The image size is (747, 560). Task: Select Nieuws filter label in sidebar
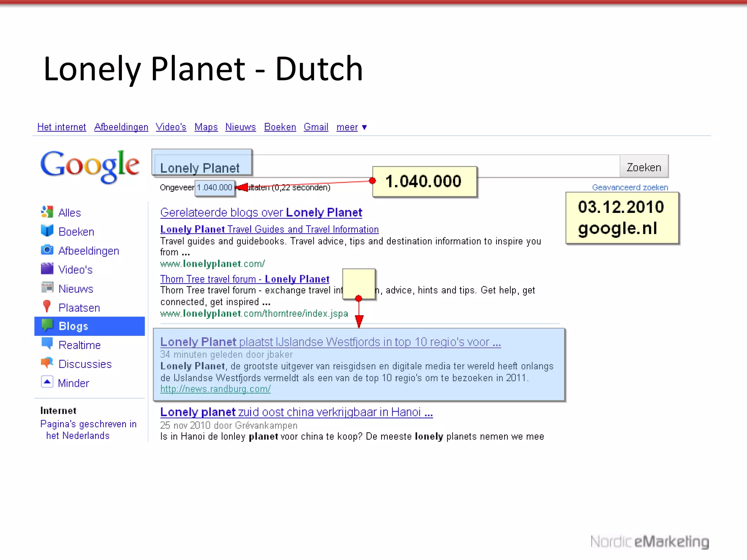coord(76,288)
